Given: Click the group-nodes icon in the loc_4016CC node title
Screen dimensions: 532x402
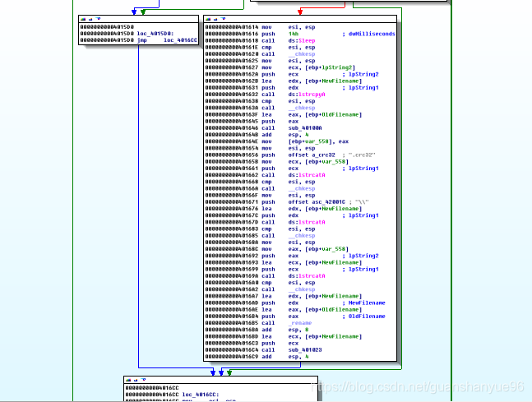Looking at the screenshot, I should [x=143, y=380].
